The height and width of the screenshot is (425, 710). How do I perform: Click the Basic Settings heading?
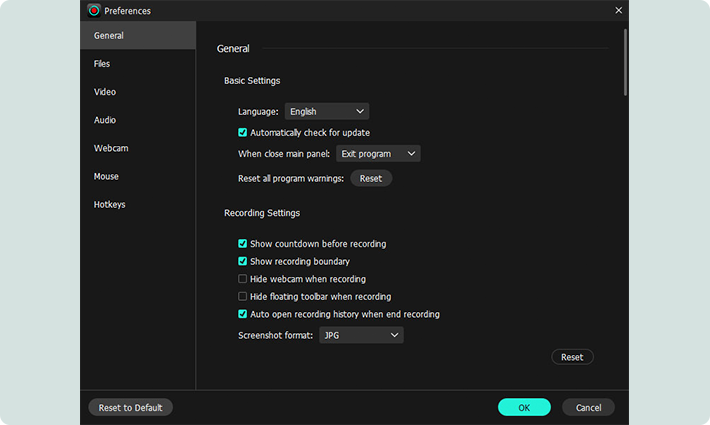[252, 81]
